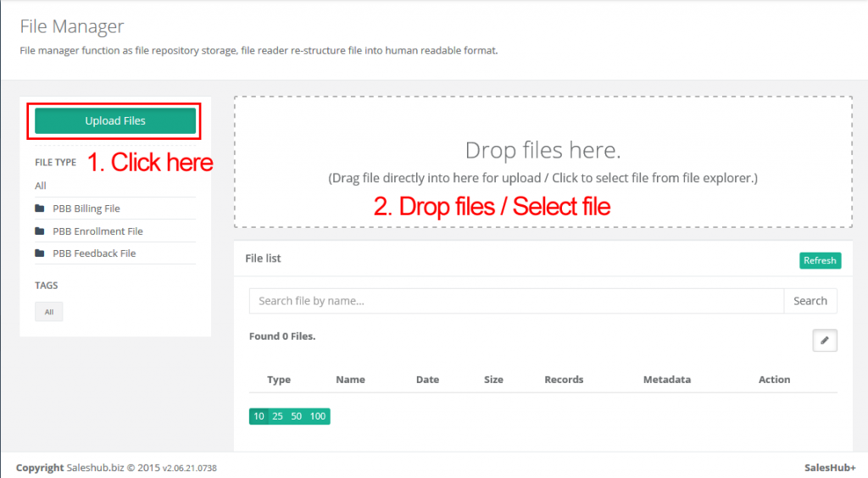Sort by the Type column header

point(279,380)
